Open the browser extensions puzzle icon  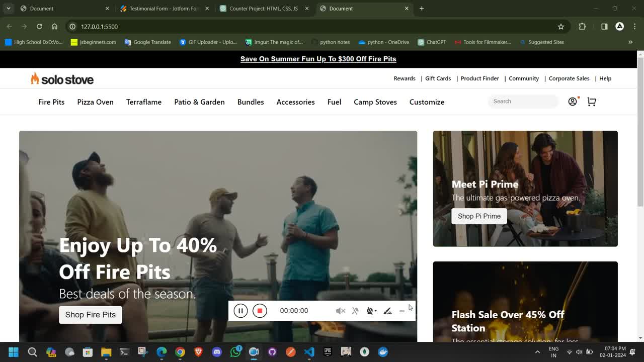[x=582, y=27]
